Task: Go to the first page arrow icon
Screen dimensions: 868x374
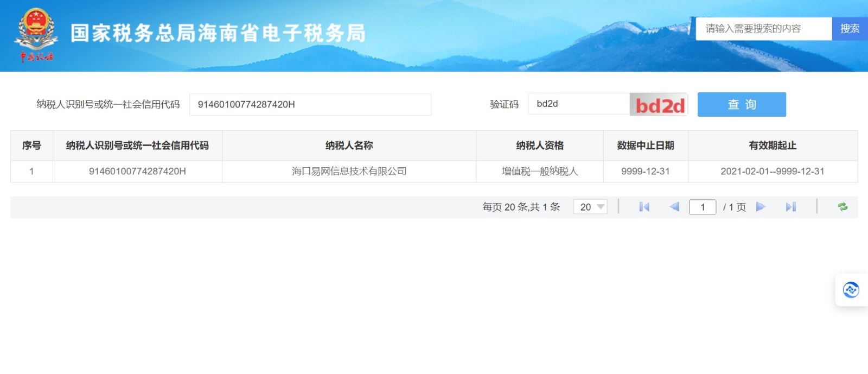Action: (644, 207)
